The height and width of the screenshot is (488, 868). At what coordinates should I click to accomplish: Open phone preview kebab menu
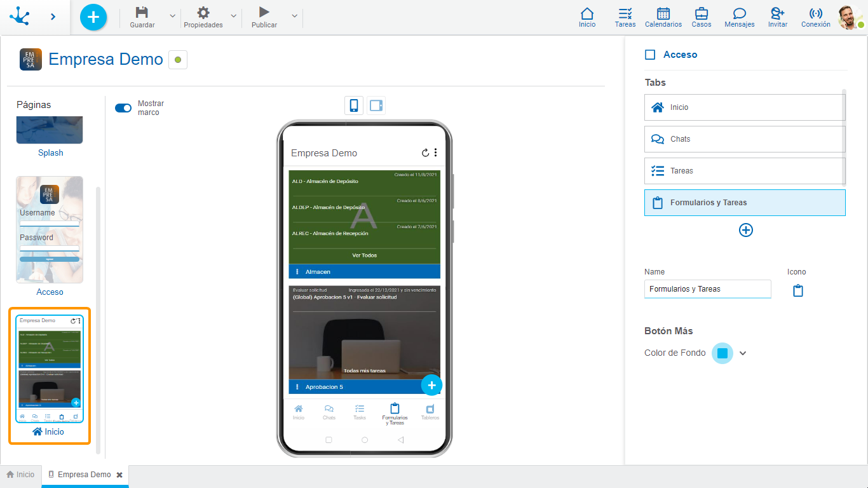coord(436,152)
